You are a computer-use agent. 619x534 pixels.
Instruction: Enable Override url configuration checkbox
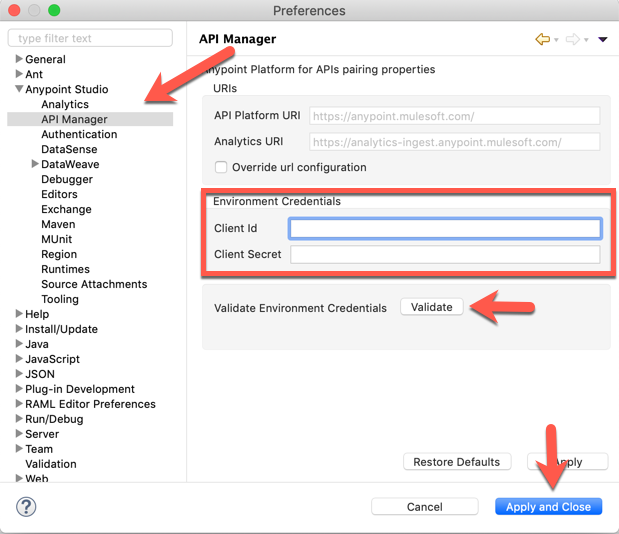point(222,167)
